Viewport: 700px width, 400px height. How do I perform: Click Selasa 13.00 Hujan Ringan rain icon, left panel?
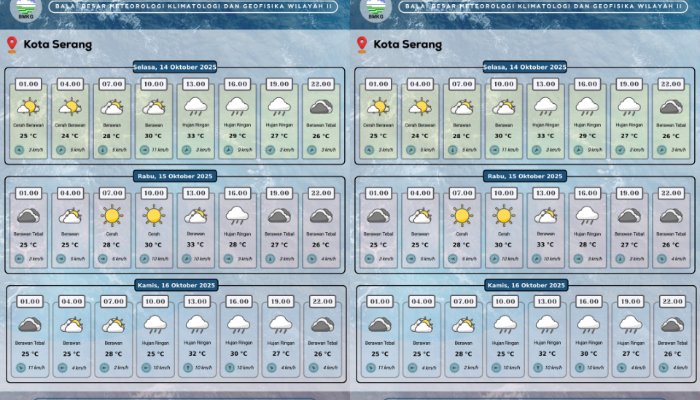[x=195, y=106]
